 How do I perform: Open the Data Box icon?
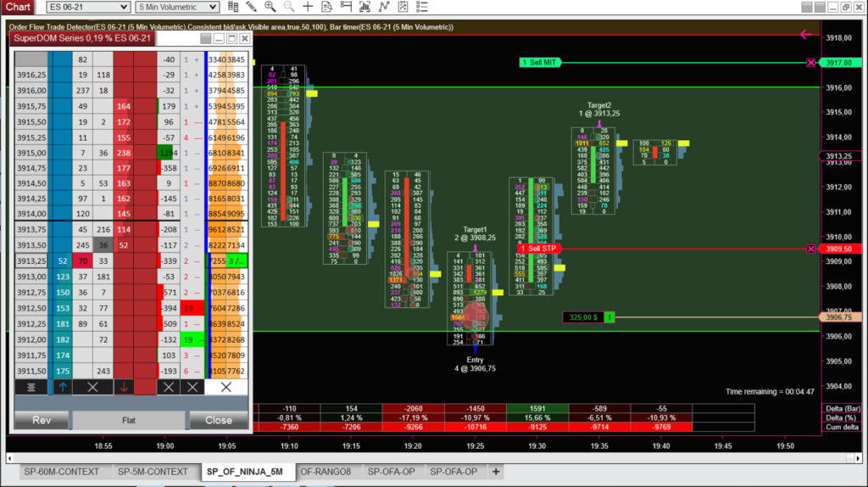tap(327, 7)
